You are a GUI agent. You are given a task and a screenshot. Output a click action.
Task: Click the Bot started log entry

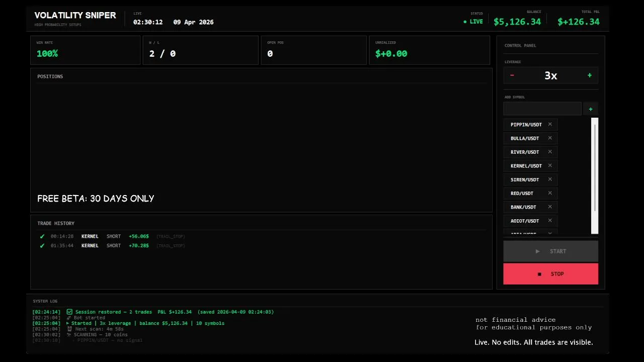(68, 318)
